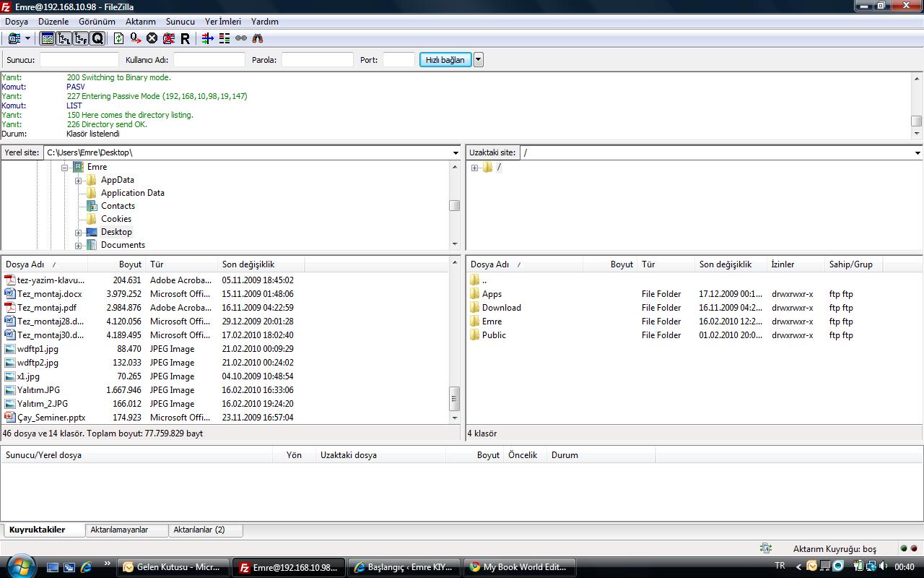924x578 pixels.
Task: Open the Görünüm menu
Action: pyautogui.click(x=97, y=22)
